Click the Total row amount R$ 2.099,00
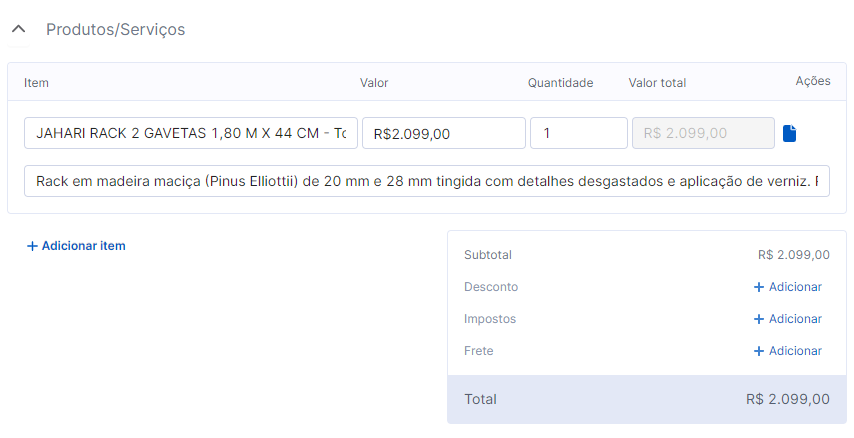This screenshot has width=854, height=438. point(787,399)
